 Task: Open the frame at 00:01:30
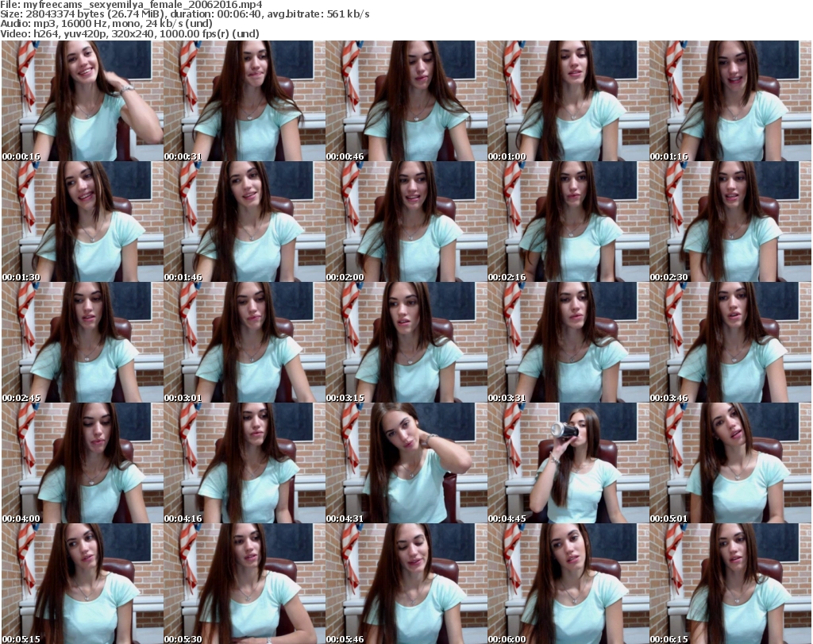click(x=83, y=222)
